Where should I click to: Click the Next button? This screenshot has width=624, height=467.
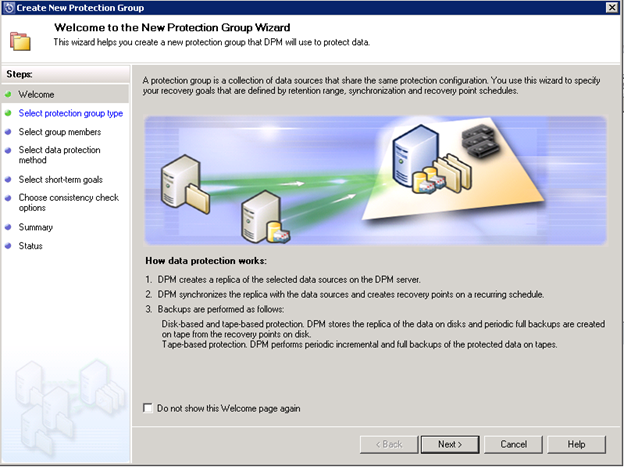coord(450,444)
